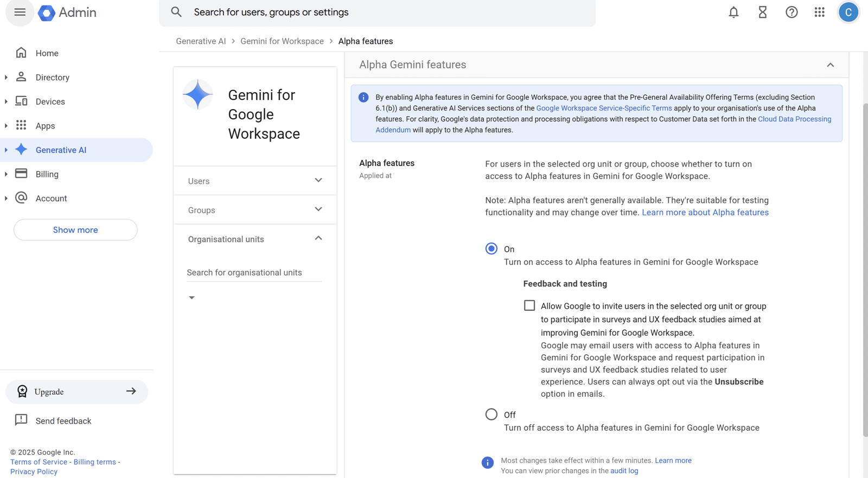
Task: Open Cloud Data Processing Addendum link
Action: 794,119
